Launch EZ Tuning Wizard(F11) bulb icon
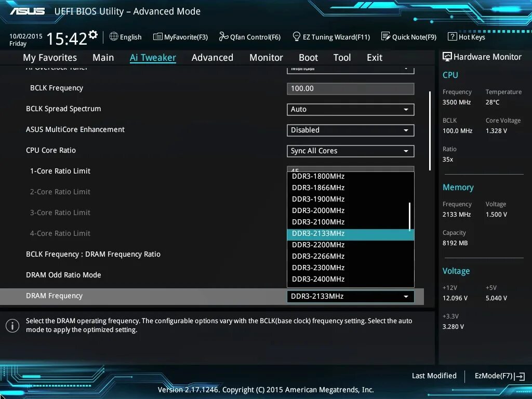The width and height of the screenshot is (532, 399). (x=296, y=36)
